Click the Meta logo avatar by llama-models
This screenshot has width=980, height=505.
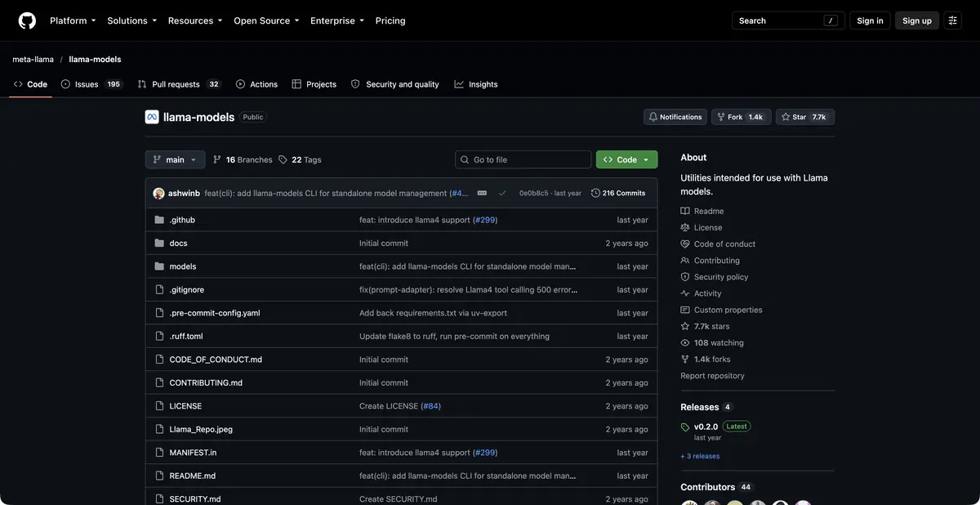pyautogui.click(x=152, y=117)
